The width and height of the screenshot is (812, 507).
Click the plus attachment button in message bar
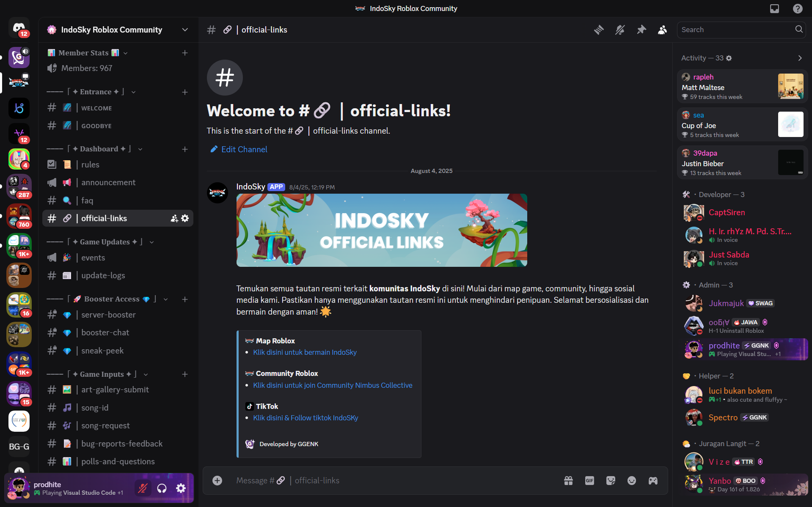click(x=217, y=480)
